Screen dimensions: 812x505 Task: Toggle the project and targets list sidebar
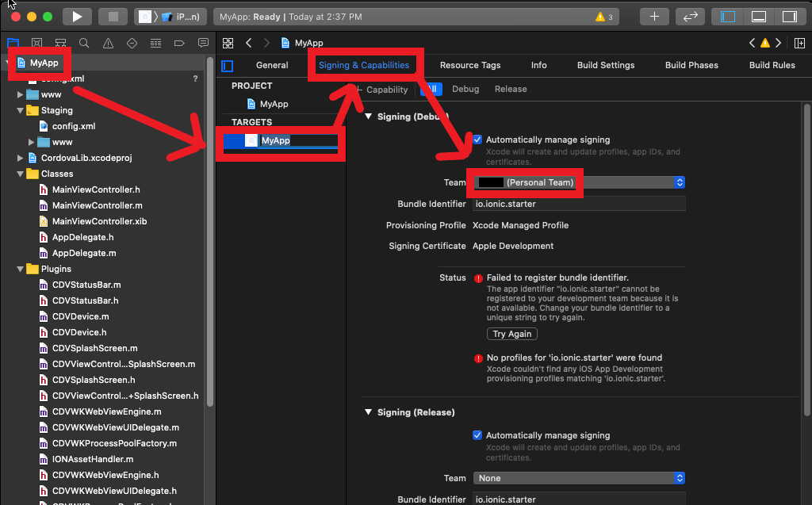[x=228, y=66]
